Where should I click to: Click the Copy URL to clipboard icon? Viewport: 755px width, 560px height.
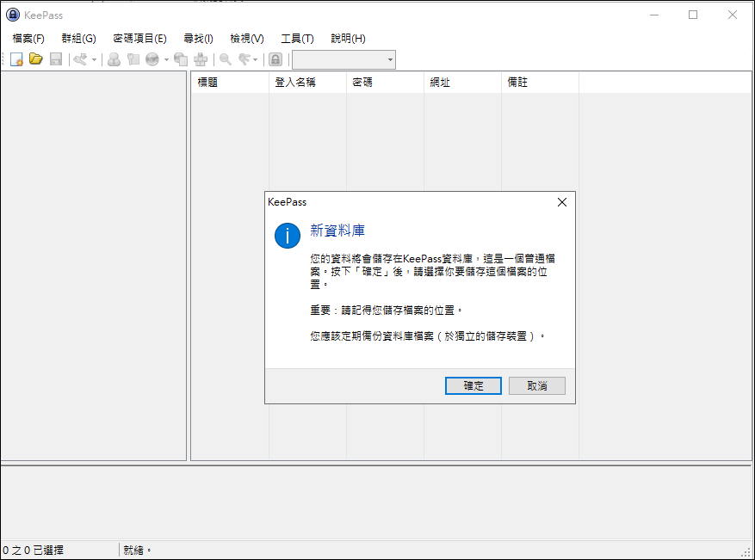181,59
